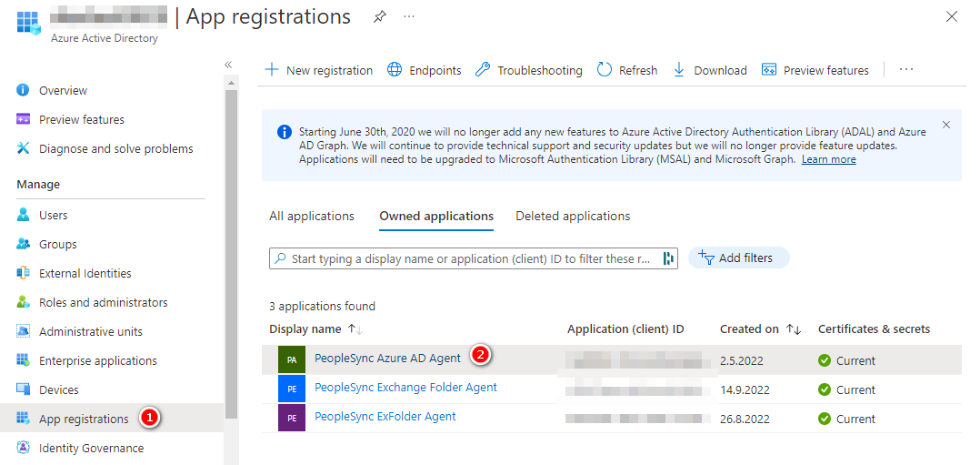Image resolution: width=980 pixels, height=465 pixels.
Task: Click Certificates & secrets column header
Action: (874, 329)
